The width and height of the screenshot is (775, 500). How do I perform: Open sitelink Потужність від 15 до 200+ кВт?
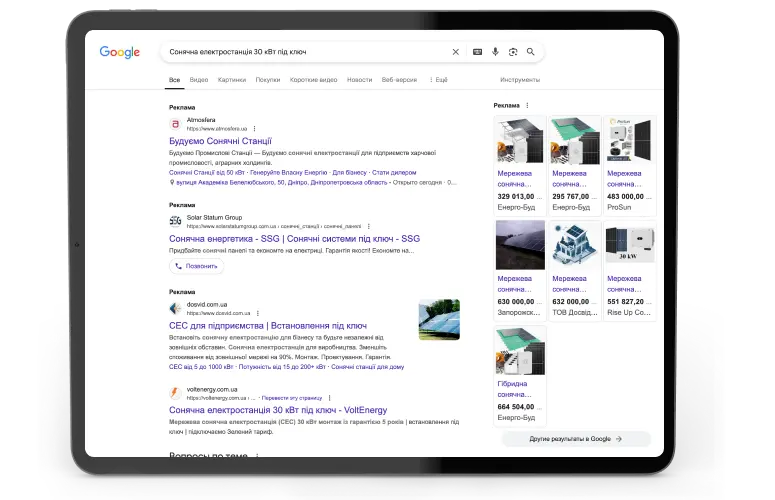coord(282,367)
